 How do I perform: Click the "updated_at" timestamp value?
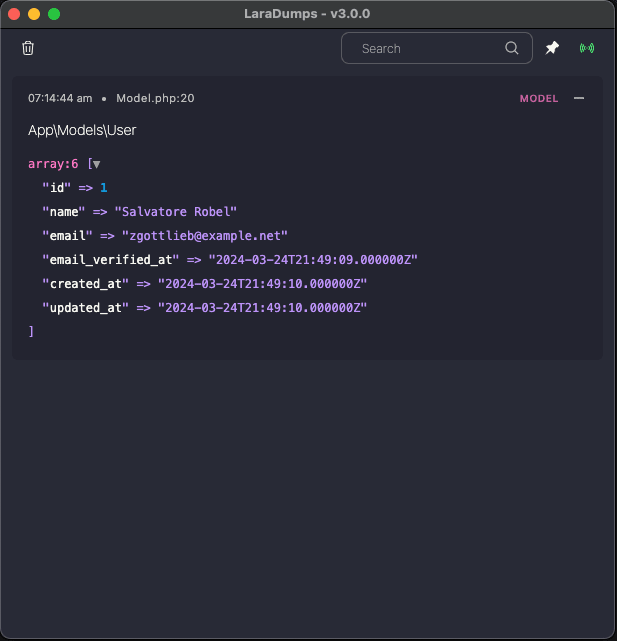pyautogui.click(x=262, y=307)
